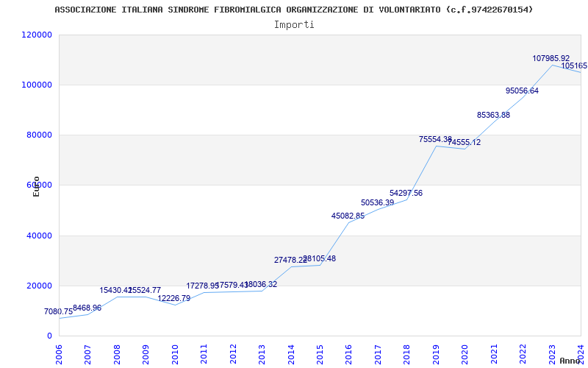Viewport: 588px width, 368px height.
Task: Click the 50536.39 data label
Action: pos(378,202)
